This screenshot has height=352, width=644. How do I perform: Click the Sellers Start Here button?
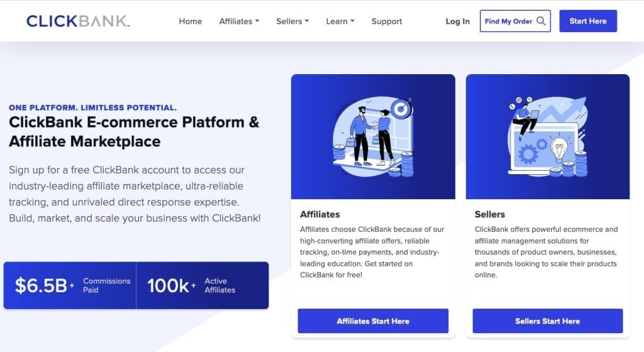click(x=548, y=321)
